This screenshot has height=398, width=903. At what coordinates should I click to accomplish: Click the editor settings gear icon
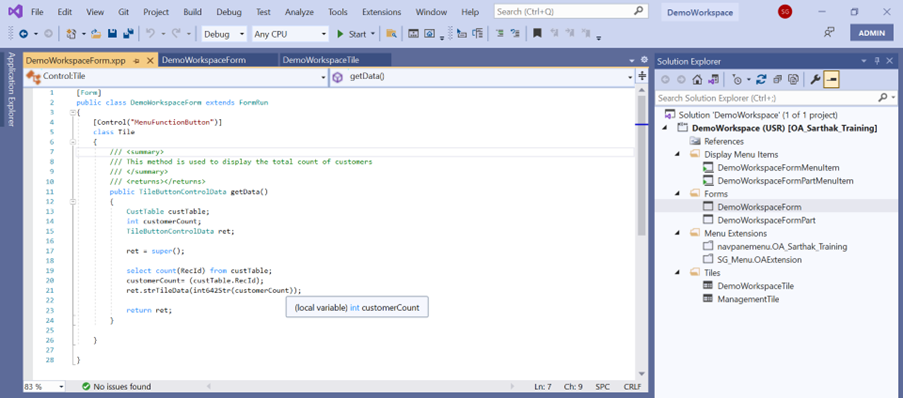[644, 60]
